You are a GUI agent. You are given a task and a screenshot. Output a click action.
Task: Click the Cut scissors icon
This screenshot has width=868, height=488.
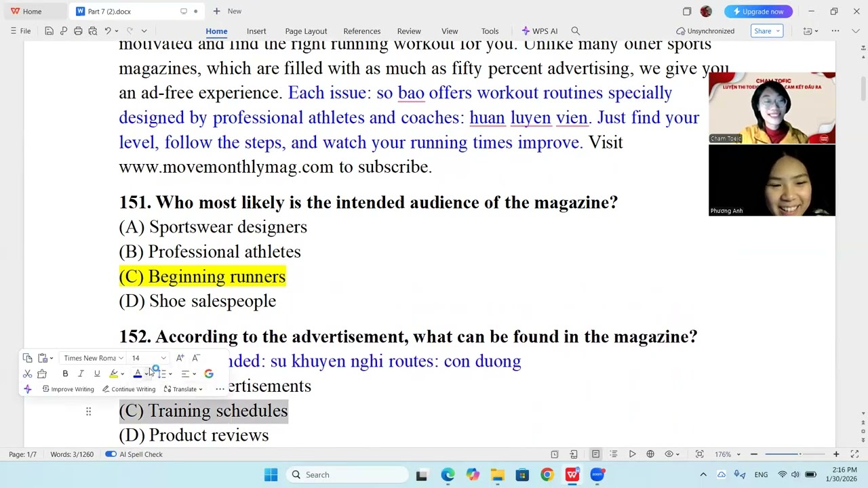[x=27, y=373]
